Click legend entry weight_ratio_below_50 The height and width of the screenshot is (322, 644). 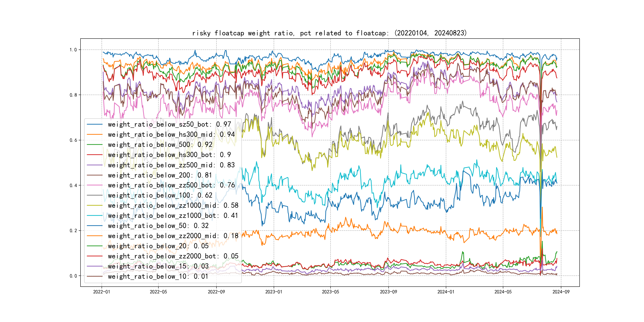(158, 226)
